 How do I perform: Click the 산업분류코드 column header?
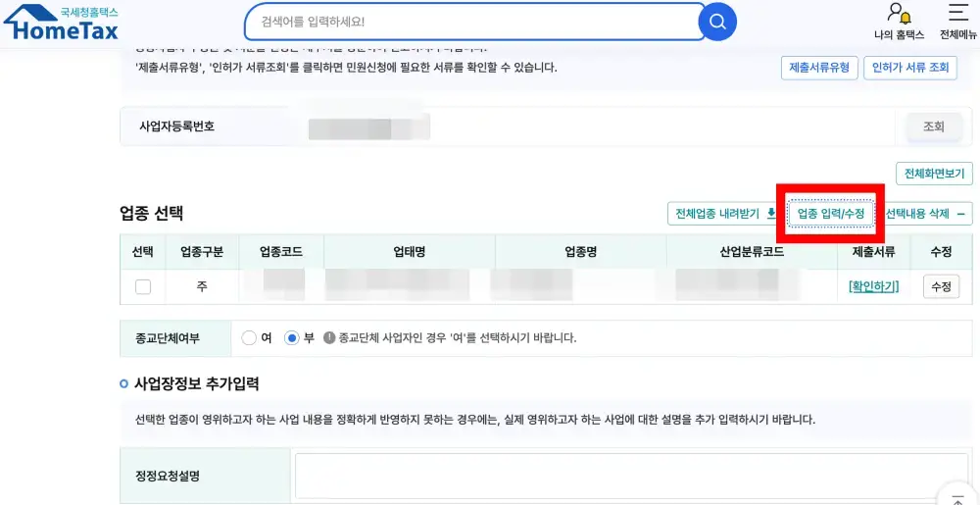pos(752,252)
